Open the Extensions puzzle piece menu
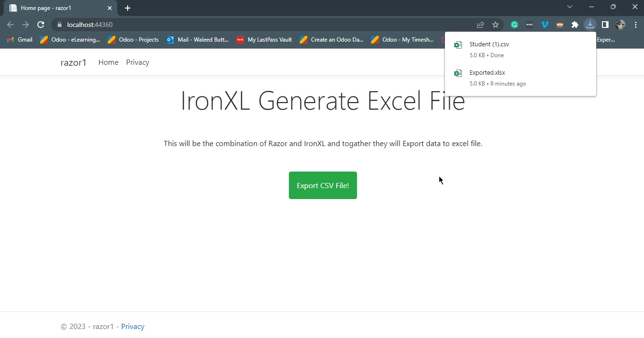The height and width of the screenshot is (338, 644). tap(575, 25)
